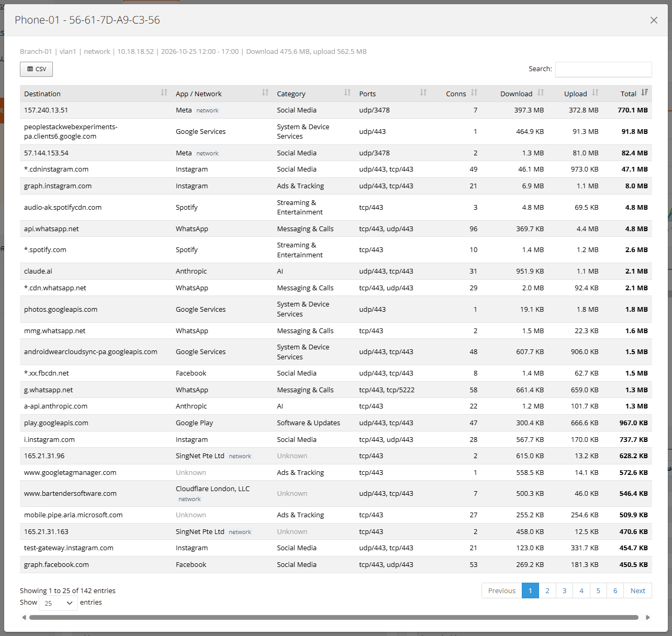The height and width of the screenshot is (636, 672).
Task: Click the Google Play app cell
Action: pos(194,423)
